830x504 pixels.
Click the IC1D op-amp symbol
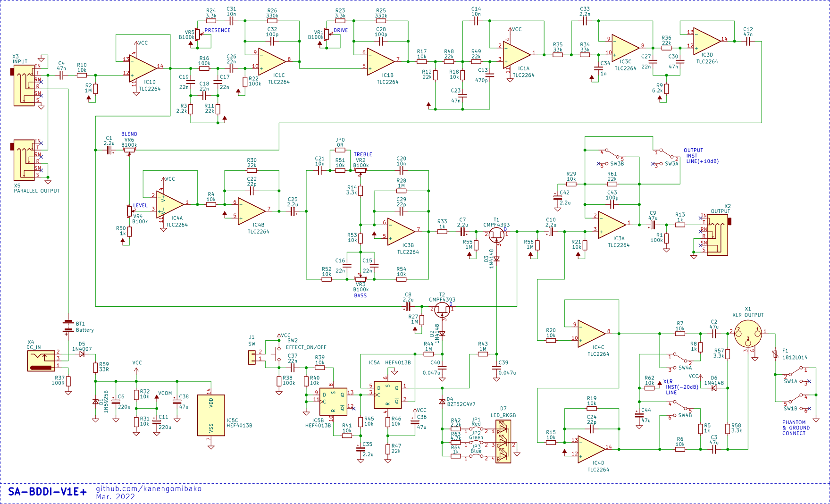[143, 68]
